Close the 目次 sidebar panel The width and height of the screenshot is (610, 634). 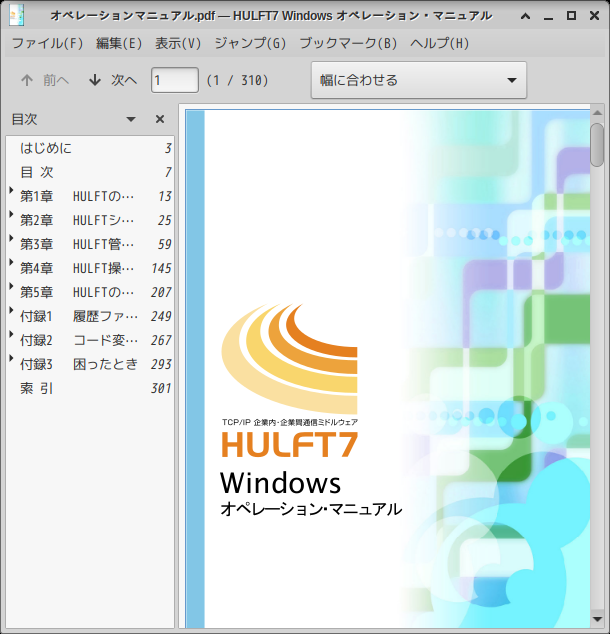pos(160,119)
